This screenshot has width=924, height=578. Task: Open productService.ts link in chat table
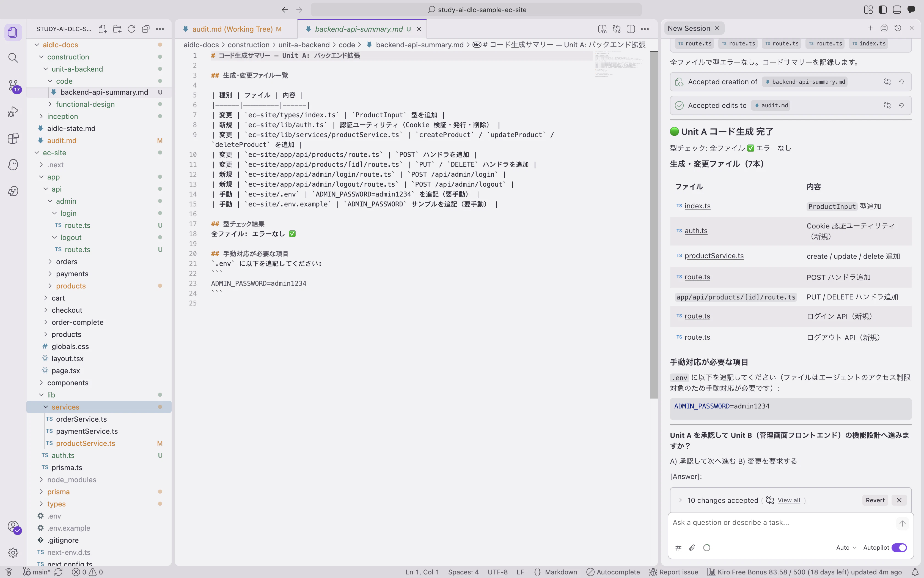click(714, 256)
